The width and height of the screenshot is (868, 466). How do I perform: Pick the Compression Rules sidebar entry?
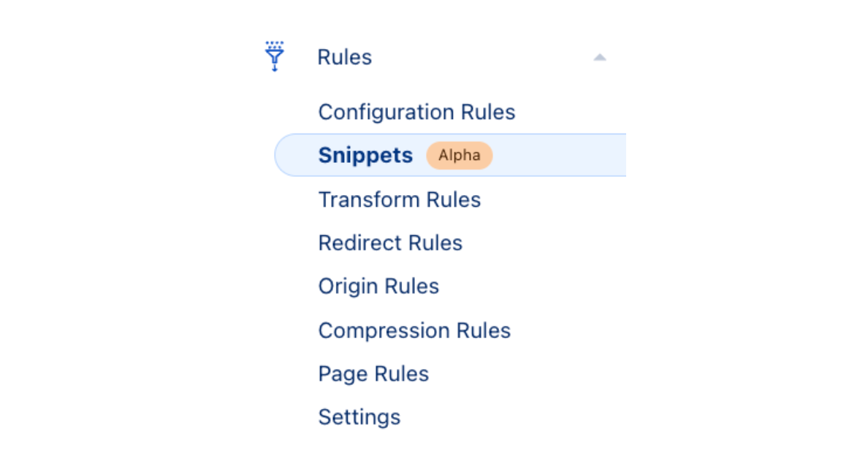(x=414, y=330)
